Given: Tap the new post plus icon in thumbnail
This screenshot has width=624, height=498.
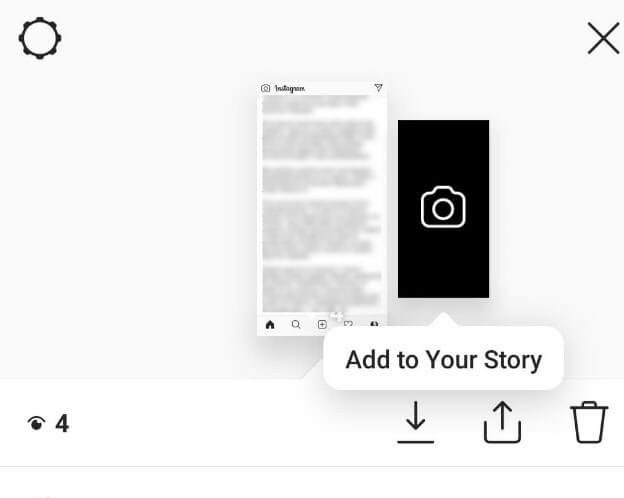Looking at the screenshot, I should pos(322,324).
